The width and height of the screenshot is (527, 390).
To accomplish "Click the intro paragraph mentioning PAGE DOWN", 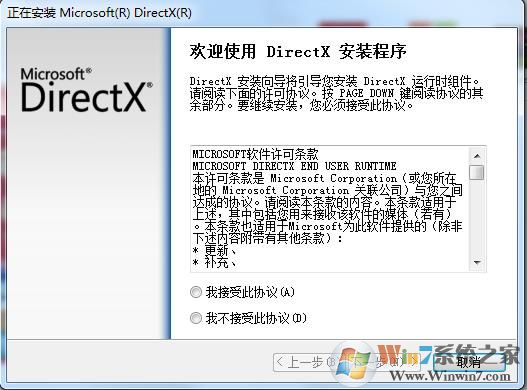I will pos(336,93).
